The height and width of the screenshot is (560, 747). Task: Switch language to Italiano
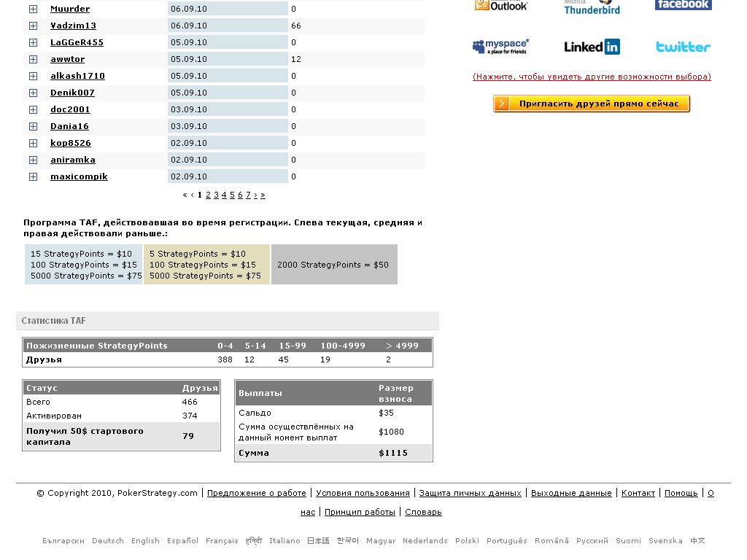285,541
